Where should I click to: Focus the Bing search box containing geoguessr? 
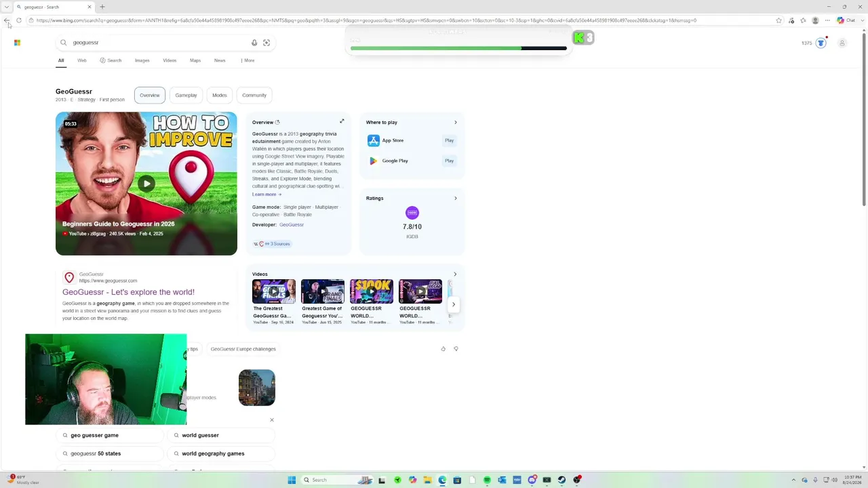click(x=165, y=43)
